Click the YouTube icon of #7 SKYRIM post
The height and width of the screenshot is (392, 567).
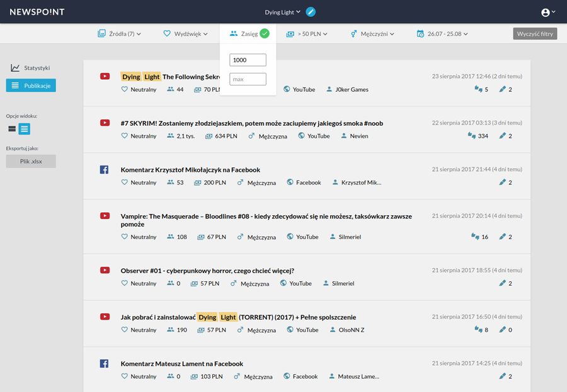(105, 123)
